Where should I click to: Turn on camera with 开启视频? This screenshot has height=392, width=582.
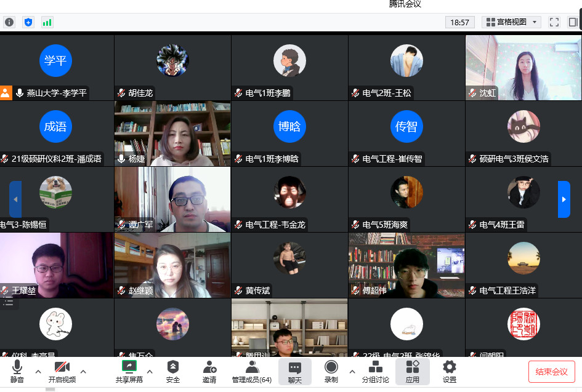62,372
